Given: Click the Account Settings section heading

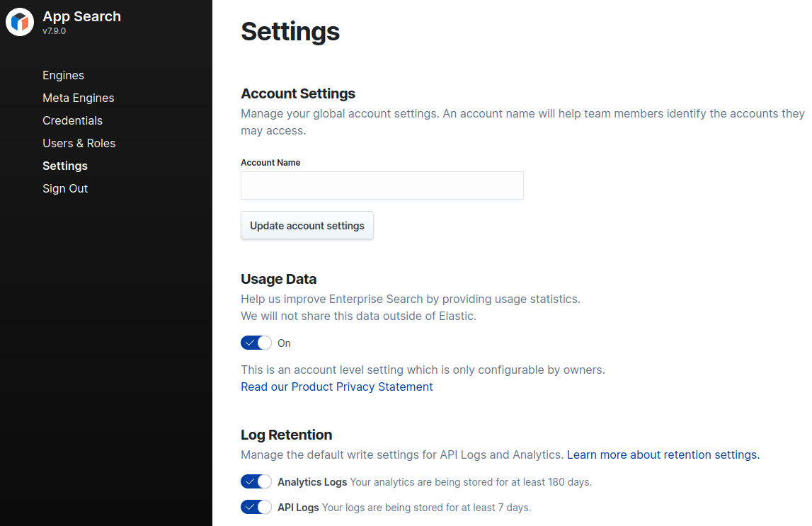Looking at the screenshot, I should 297,93.
